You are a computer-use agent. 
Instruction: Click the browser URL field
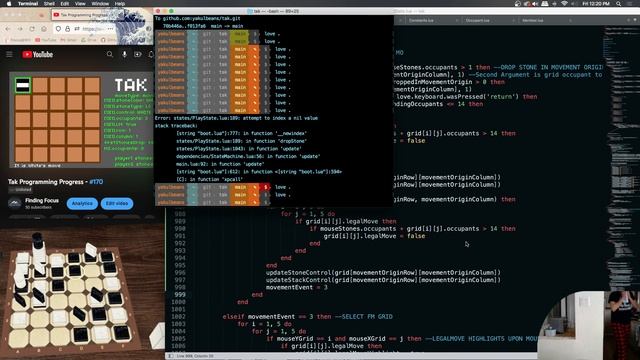click(93, 29)
